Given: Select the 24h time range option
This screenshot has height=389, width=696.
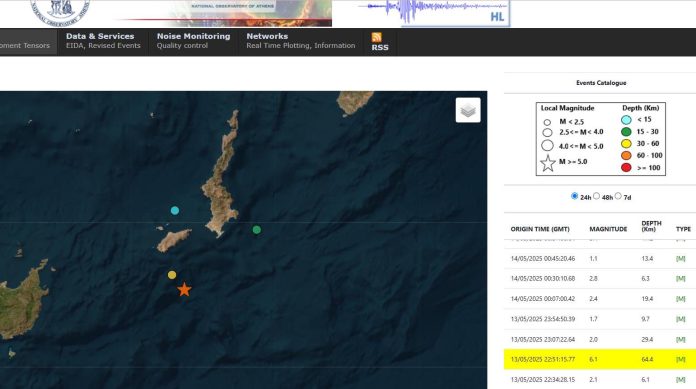Looking at the screenshot, I should [x=574, y=196].
